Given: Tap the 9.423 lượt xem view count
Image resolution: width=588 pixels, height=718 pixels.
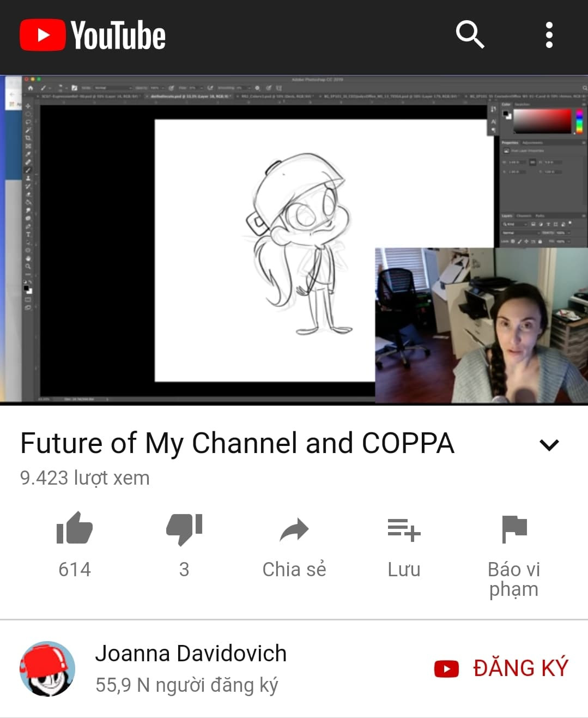Looking at the screenshot, I should click(85, 478).
